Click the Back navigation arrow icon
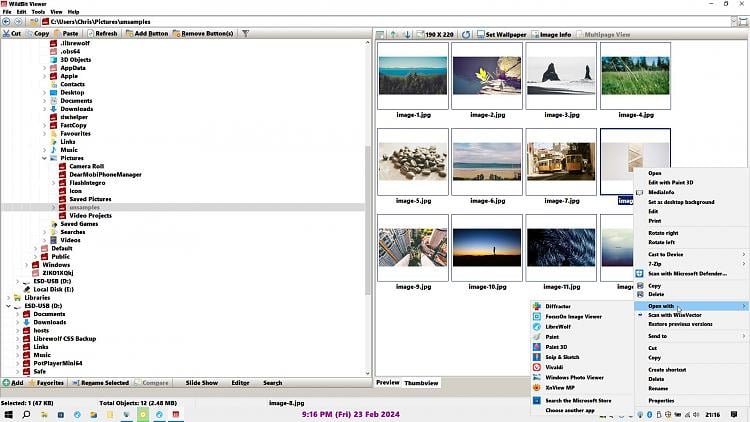Image resolution: width=750 pixels, height=422 pixels. pyautogui.click(x=6, y=21)
